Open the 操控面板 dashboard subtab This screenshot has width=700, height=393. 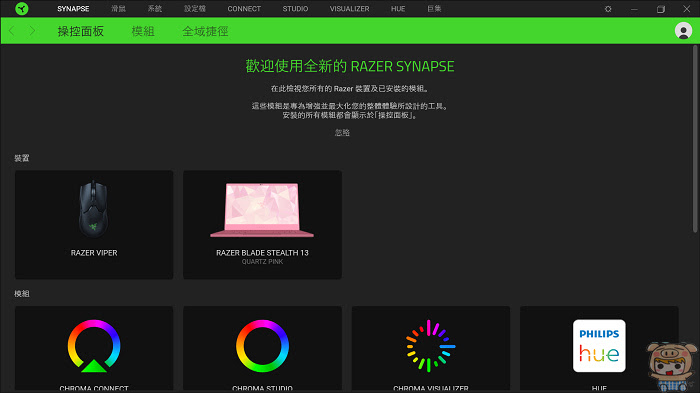pyautogui.click(x=81, y=31)
